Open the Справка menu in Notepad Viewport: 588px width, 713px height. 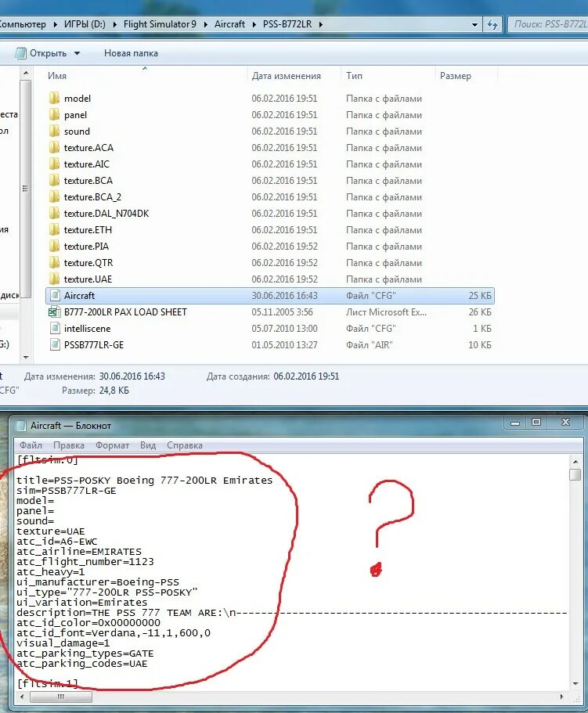(x=185, y=445)
